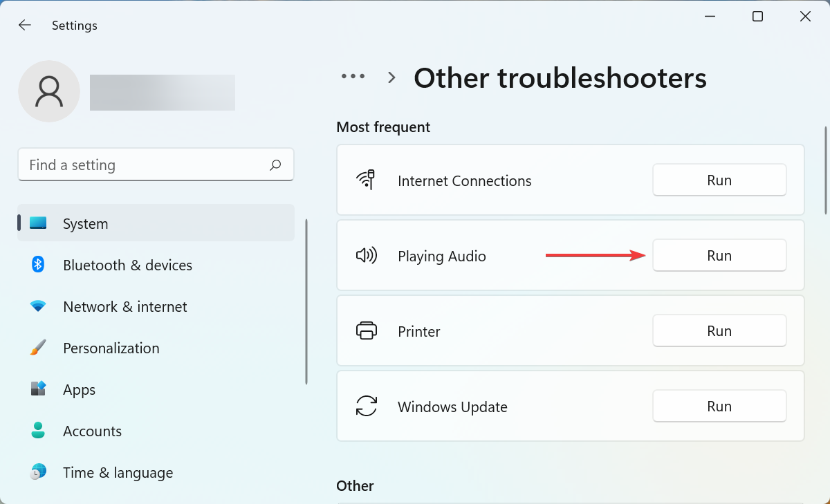Maximize the Settings window

[x=757, y=17]
